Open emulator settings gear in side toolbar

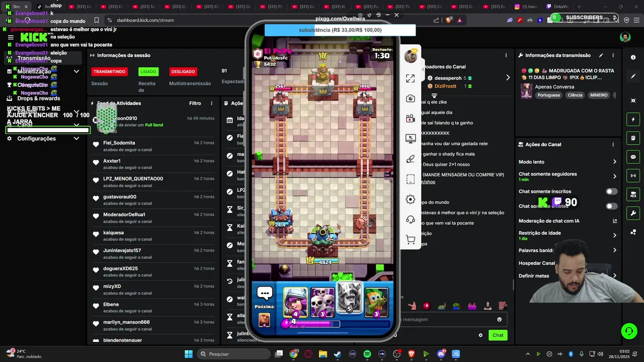tap(411, 200)
